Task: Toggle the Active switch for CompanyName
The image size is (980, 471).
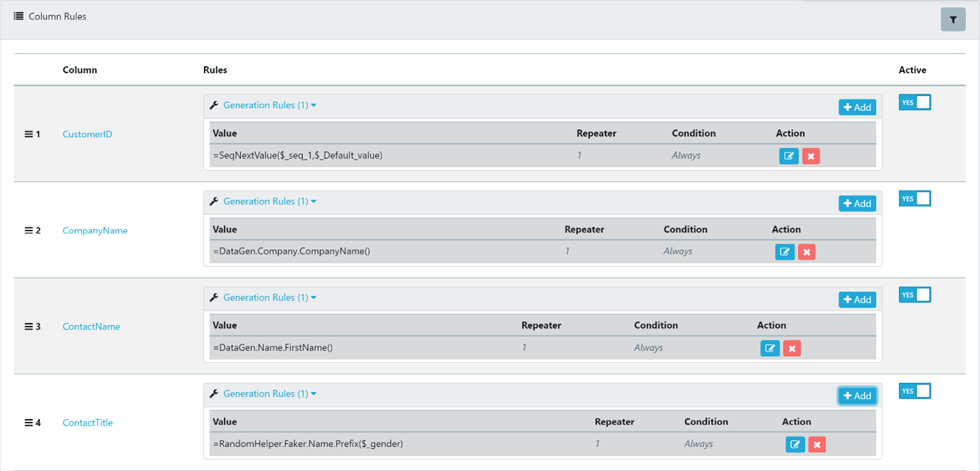Action: click(x=915, y=199)
